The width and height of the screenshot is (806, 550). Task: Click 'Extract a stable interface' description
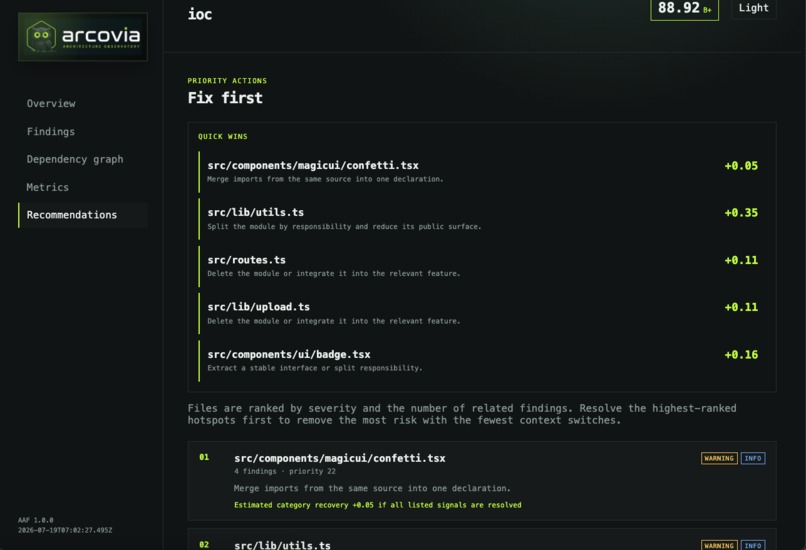tap(314, 368)
